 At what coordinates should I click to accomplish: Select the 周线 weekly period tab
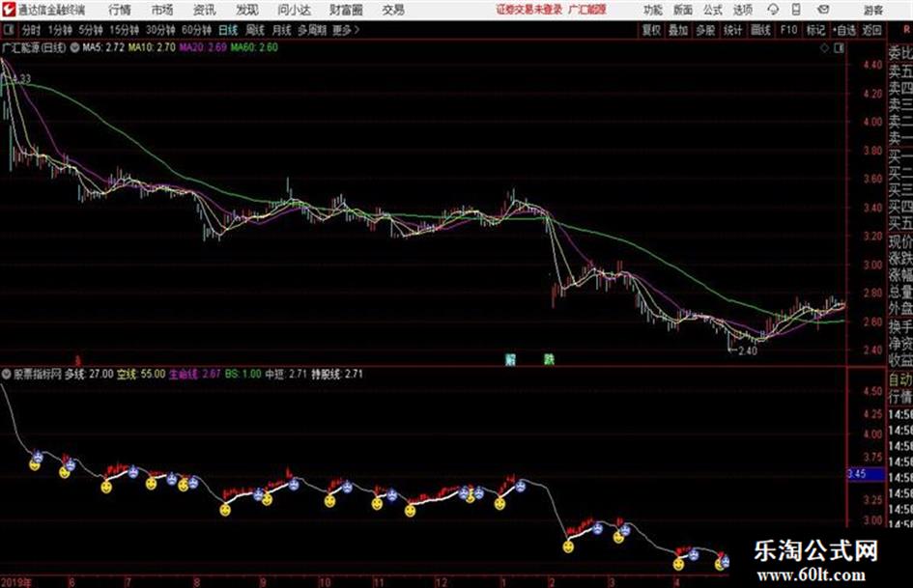click(255, 30)
